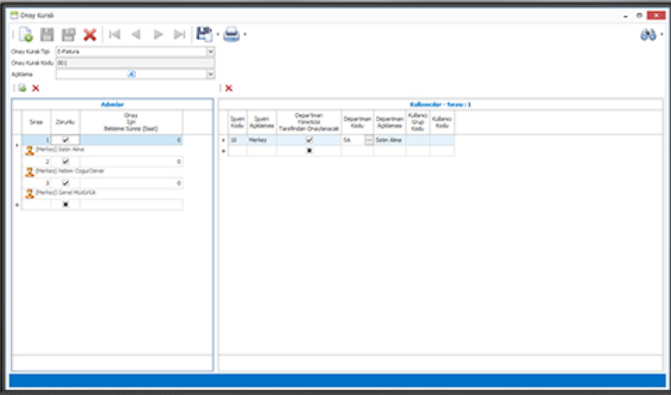Click the Zorunlu column header
Viewport: 671px width, 395px height.
[65, 122]
